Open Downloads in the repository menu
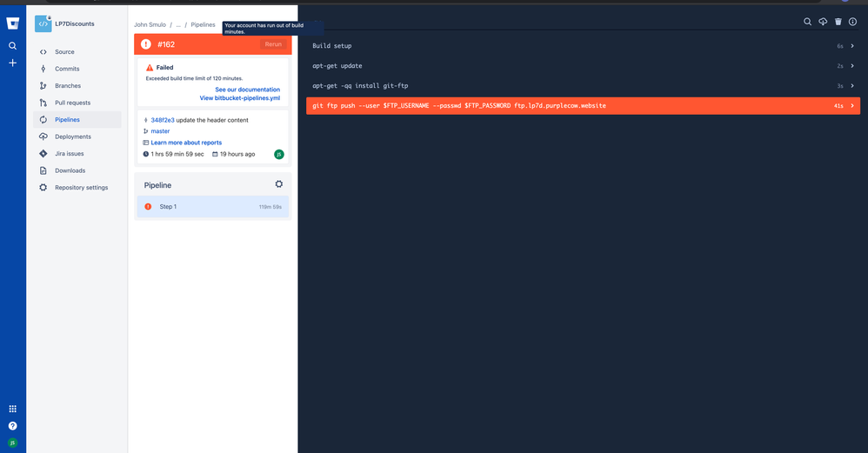The image size is (868, 453). pos(70,171)
